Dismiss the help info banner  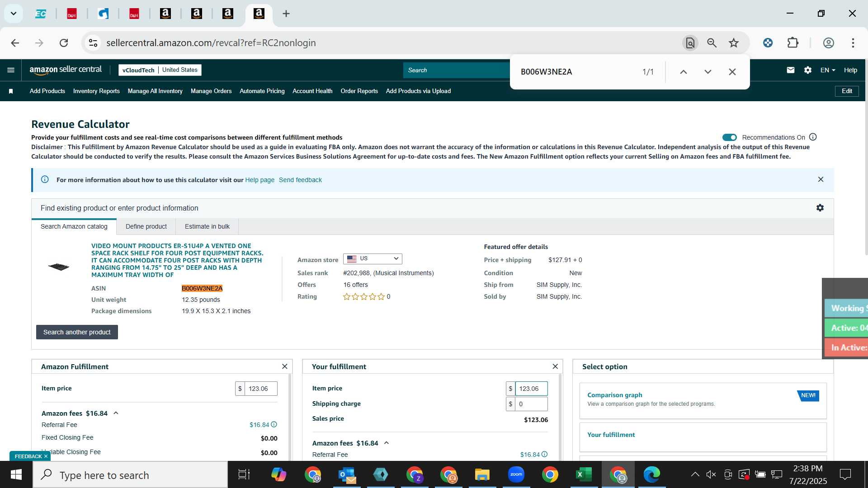(x=821, y=179)
